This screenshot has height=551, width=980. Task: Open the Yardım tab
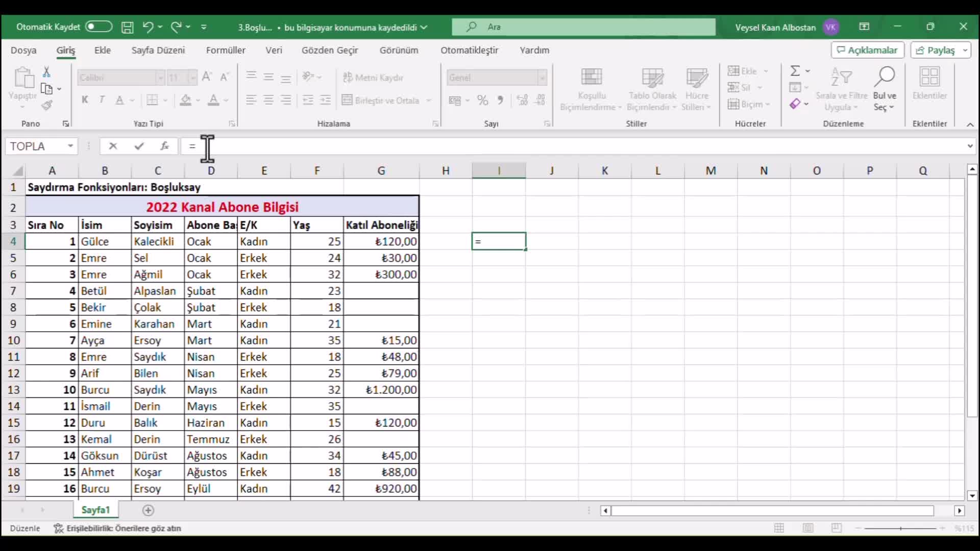click(x=534, y=50)
